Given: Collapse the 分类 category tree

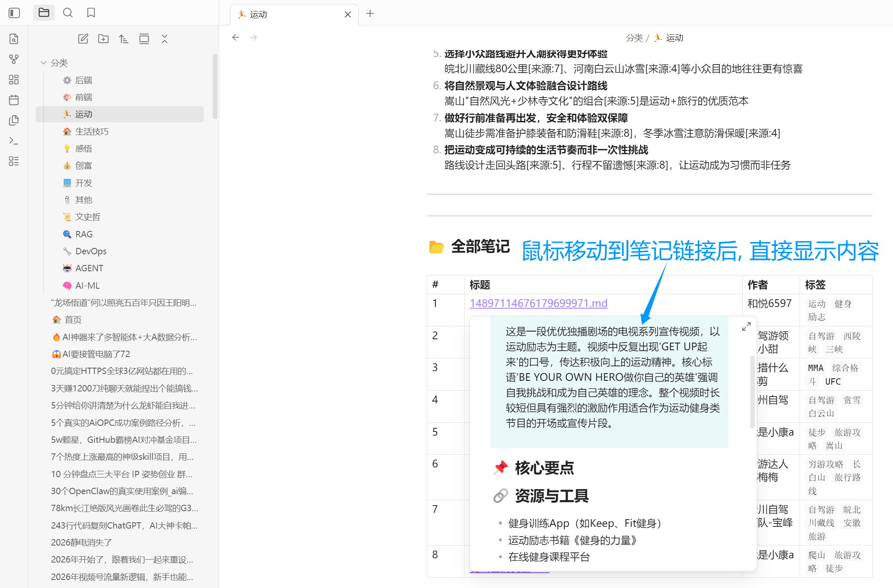Looking at the screenshot, I should 44,62.
